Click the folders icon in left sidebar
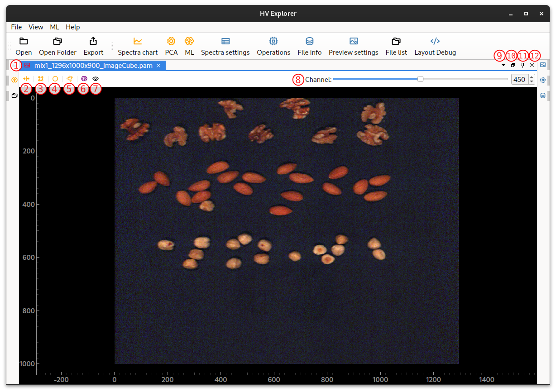 pos(14,96)
